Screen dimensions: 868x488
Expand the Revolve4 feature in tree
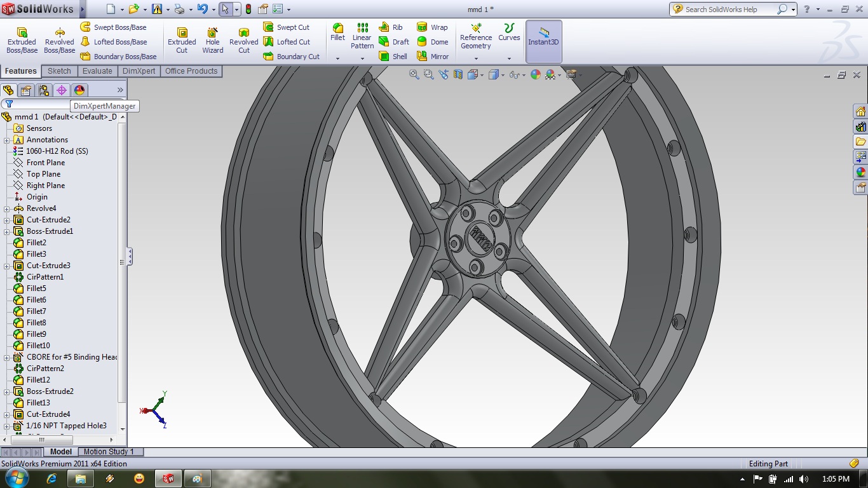coord(7,208)
